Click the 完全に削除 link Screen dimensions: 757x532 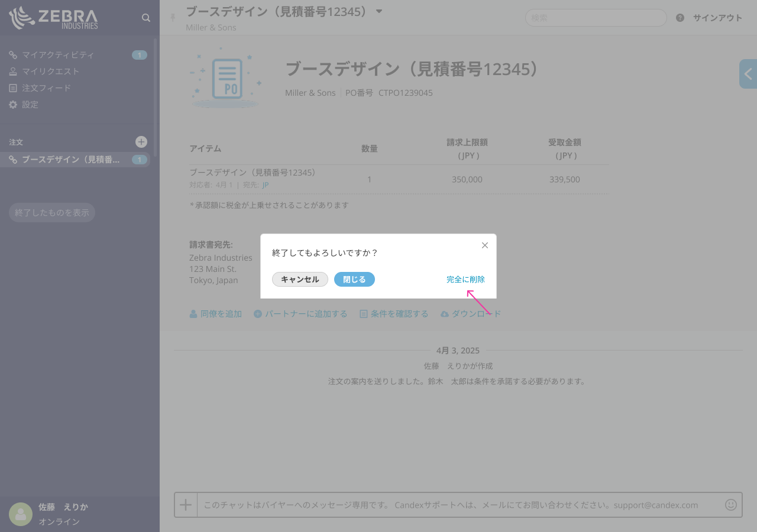(465, 280)
